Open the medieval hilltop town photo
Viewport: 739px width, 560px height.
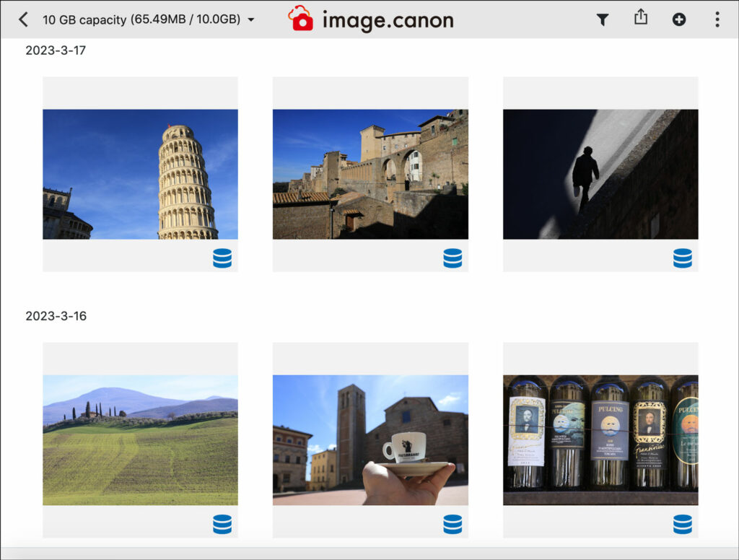[x=370, y=174]
